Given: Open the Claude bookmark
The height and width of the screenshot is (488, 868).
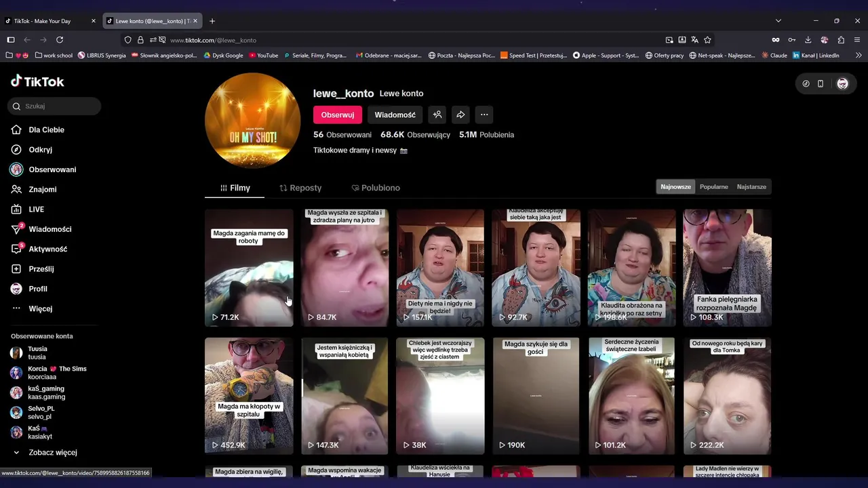Looking at the screenshot, I should [774, 56].
